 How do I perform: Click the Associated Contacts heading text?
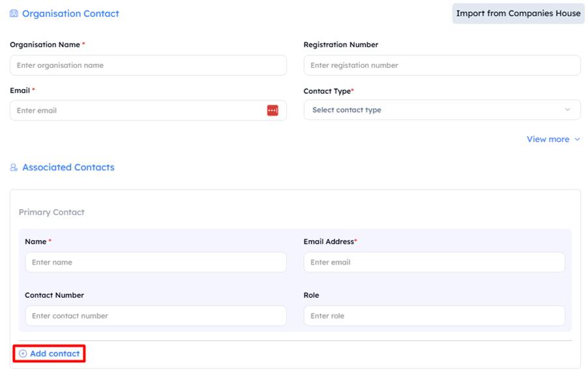[68, 167]
